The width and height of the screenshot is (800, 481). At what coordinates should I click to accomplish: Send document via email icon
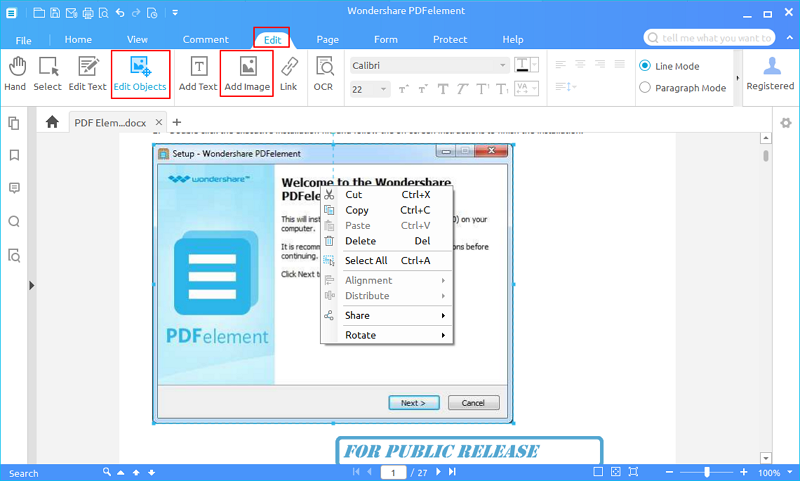click(71, 13)
